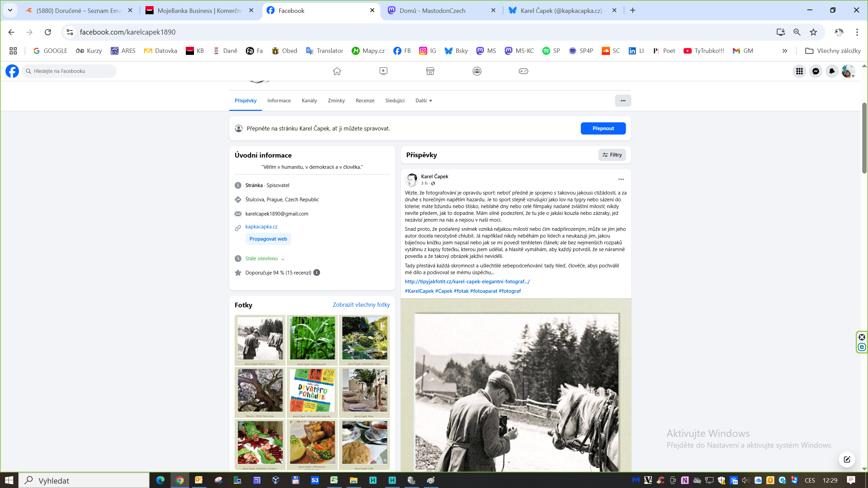Open the Facebook Video tab icon
Screen dimensions: 868x488
(383, 71)
